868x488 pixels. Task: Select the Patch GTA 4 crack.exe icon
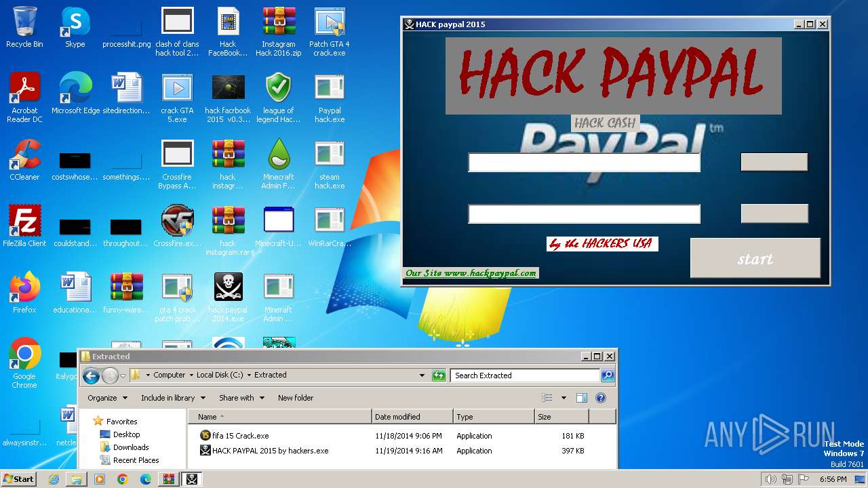330,32
